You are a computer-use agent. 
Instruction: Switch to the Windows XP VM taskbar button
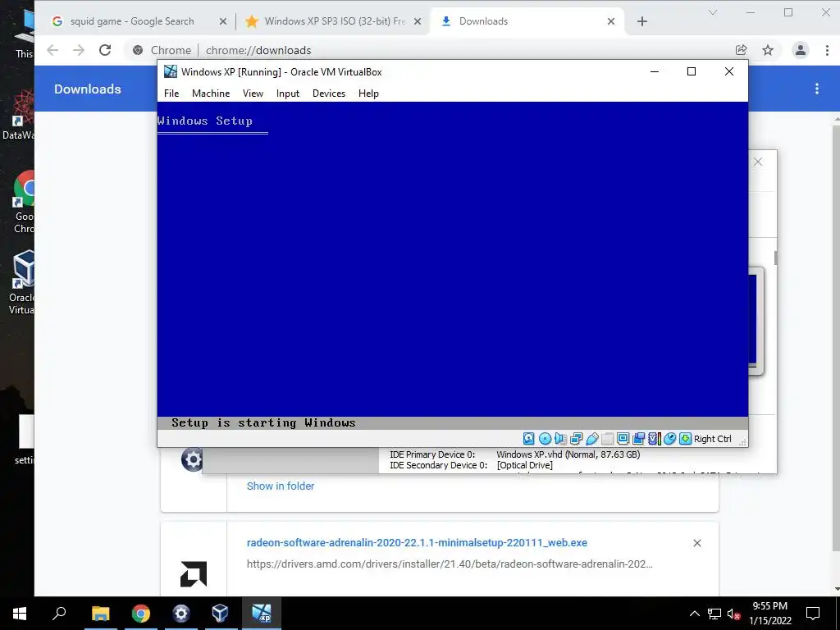click(262, 614)
